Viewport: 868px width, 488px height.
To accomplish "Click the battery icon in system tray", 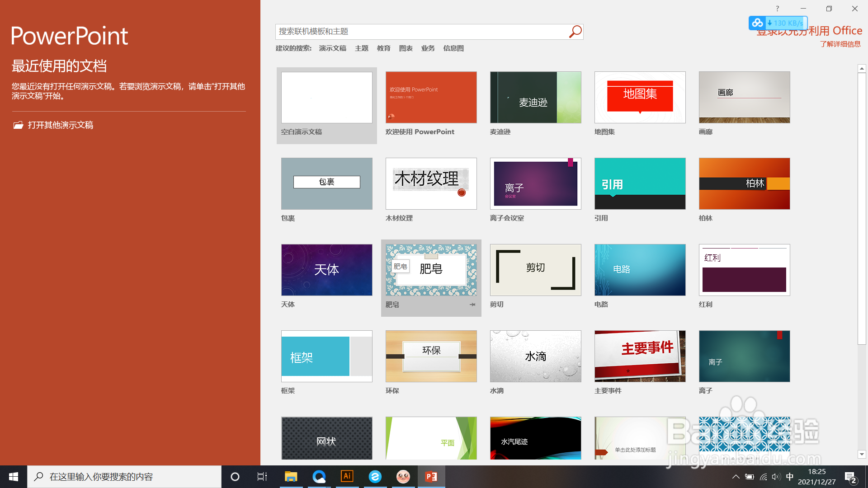I will coord(750,477).
